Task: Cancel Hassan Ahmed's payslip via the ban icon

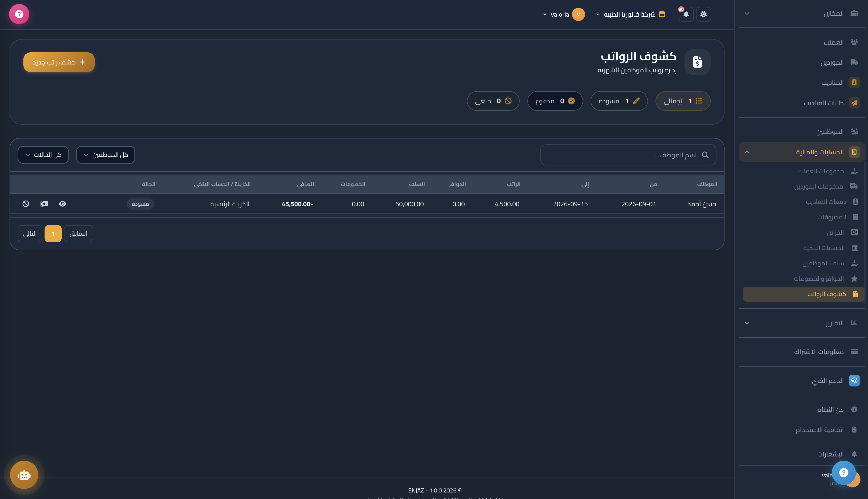Action: (26, 204)
